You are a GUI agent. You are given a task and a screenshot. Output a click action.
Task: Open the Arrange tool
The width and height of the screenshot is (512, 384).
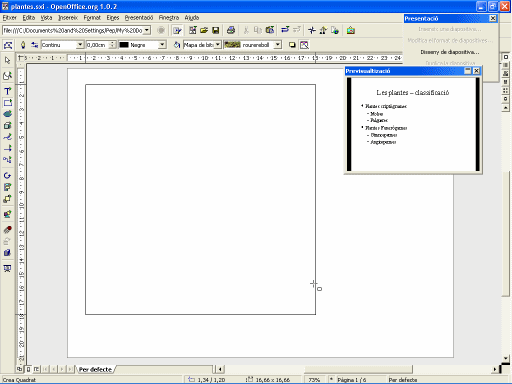pyautogui.click(x=7, y=199)
